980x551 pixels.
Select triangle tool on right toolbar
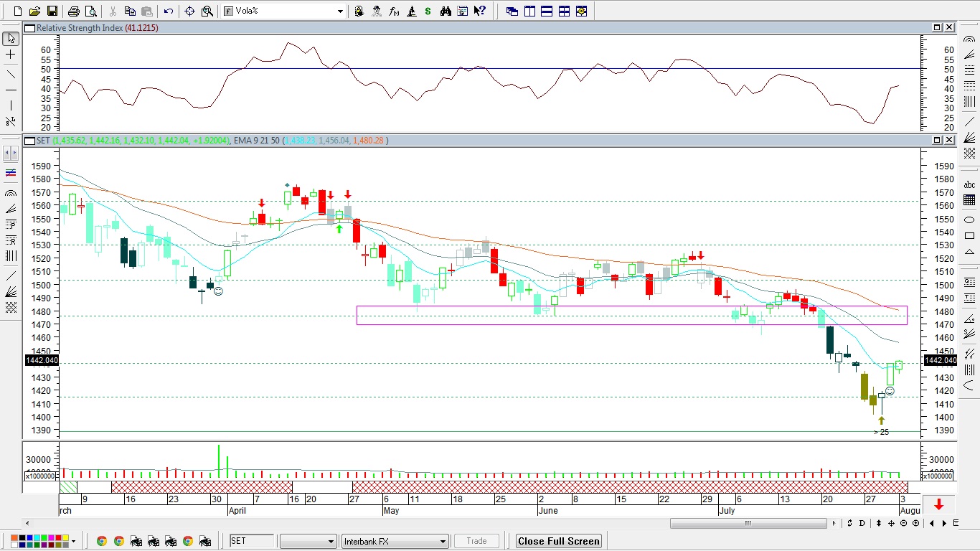[969, 252]
